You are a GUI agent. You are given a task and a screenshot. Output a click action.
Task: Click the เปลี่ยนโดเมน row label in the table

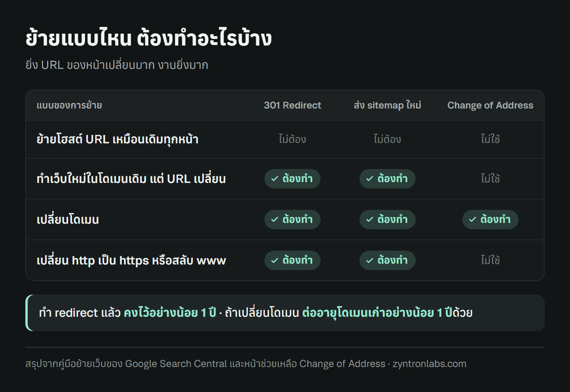pyautogui.click(x=68, y=220)
